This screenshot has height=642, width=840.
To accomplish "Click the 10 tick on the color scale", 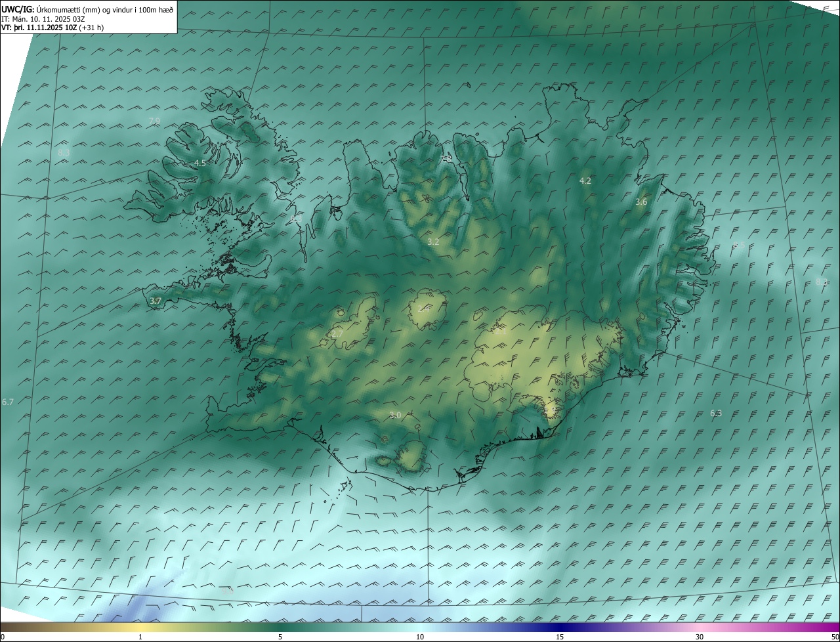I will point(420,637).
